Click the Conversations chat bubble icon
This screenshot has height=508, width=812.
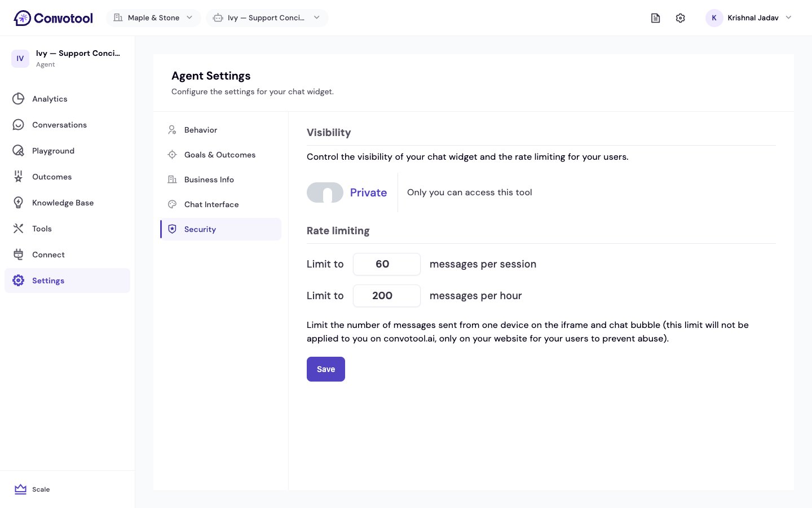pos(19,125)
